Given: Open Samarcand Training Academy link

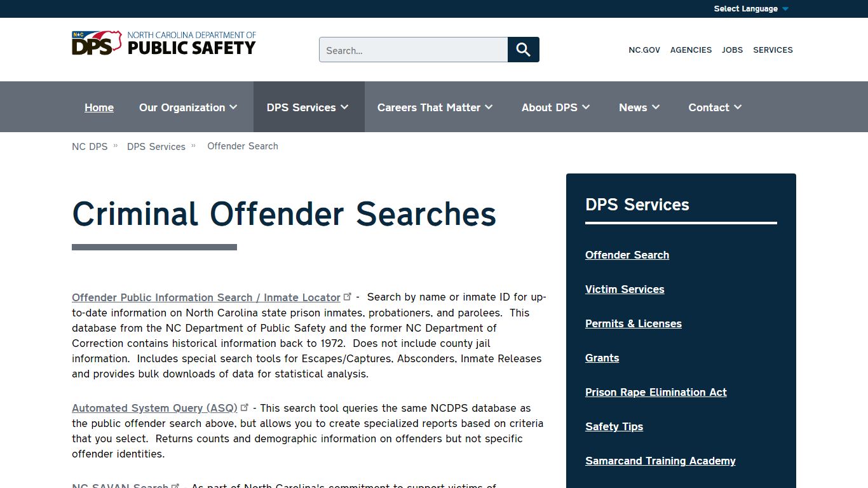Looking at the screenshot, I should click(x=660, y=461).
